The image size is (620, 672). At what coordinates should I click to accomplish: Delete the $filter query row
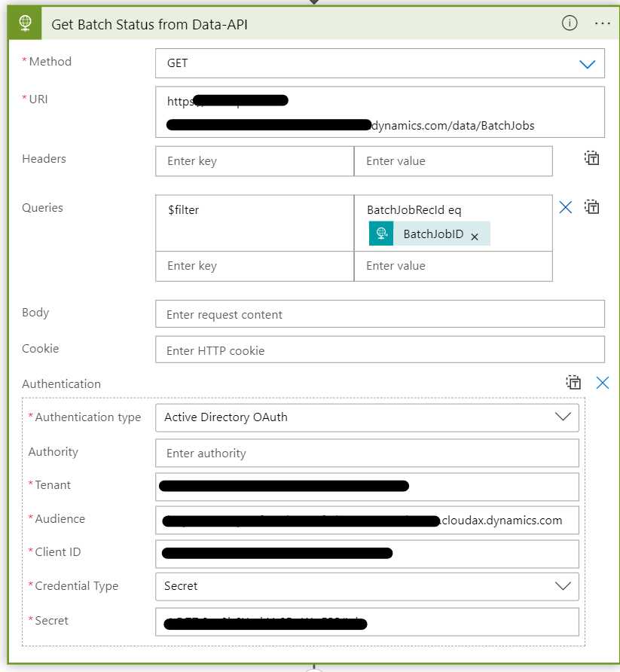tap(566, 207)
